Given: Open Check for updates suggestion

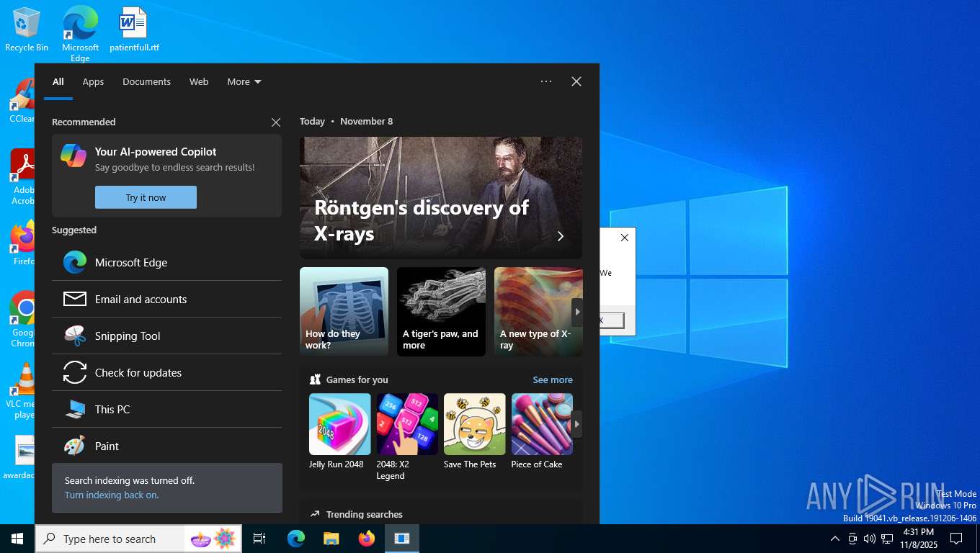Looking at the screenshot, I should [x=166, y=373].
